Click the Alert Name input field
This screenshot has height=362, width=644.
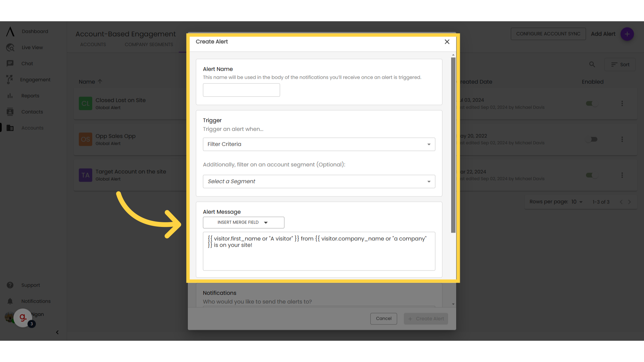coord(241,90)
